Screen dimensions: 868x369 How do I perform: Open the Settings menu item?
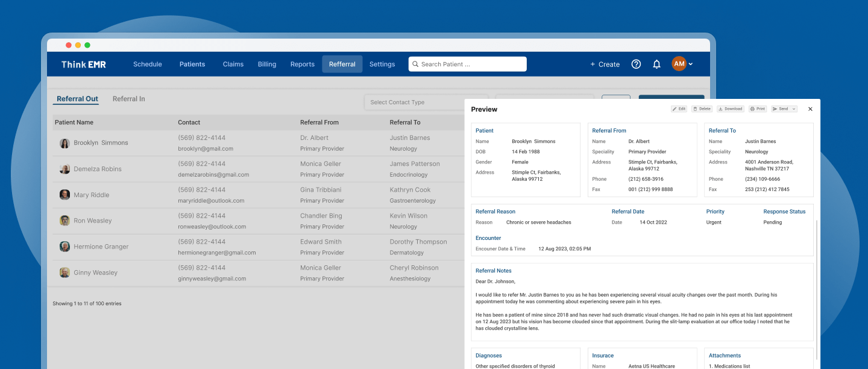(x=382, y=64)
